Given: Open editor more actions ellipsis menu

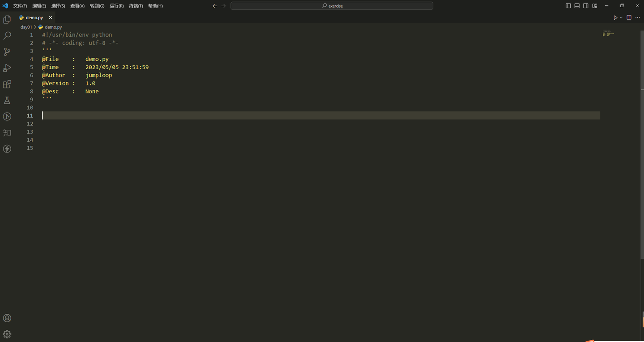Looking at the screenshot, I should [638, 17].
